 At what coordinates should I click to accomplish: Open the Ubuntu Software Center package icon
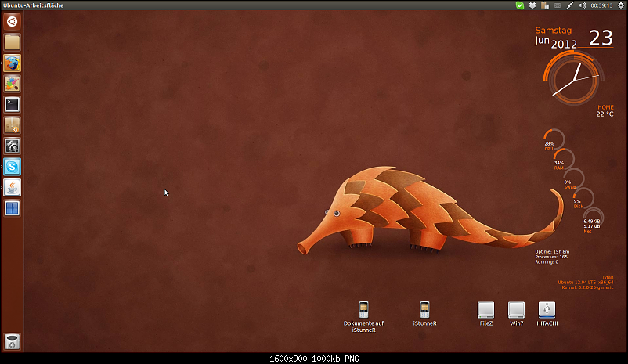point(12,125)
